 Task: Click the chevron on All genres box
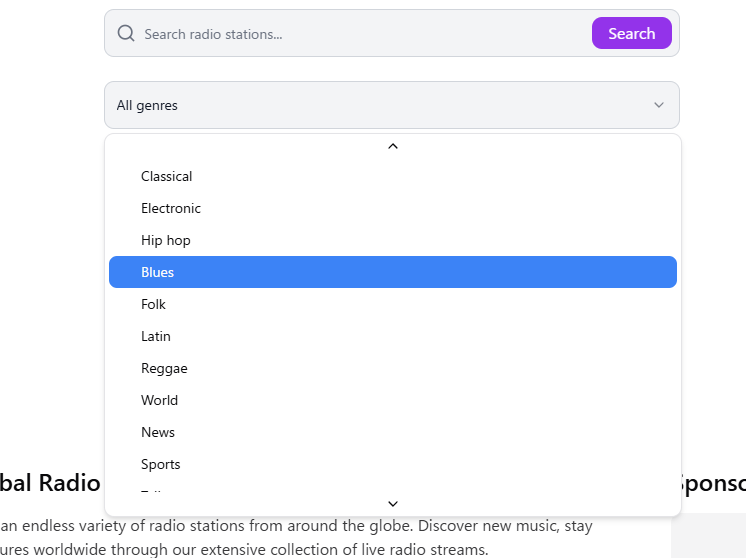click(x=658, y=105)
